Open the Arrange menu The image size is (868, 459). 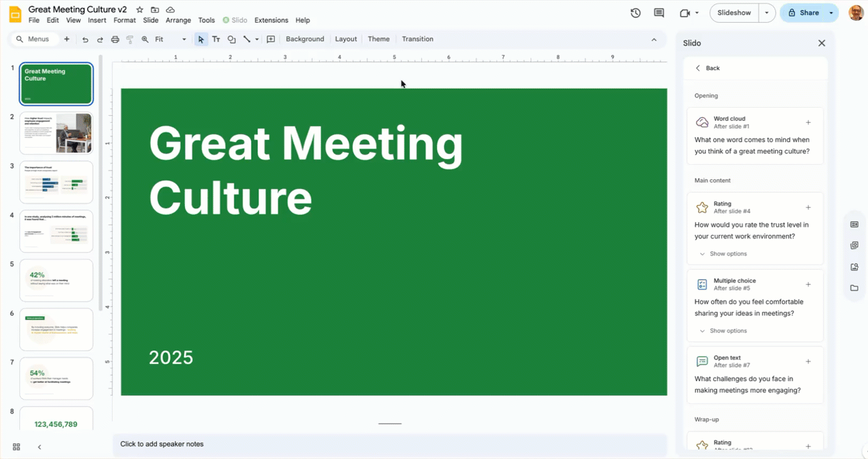point(178,21)
